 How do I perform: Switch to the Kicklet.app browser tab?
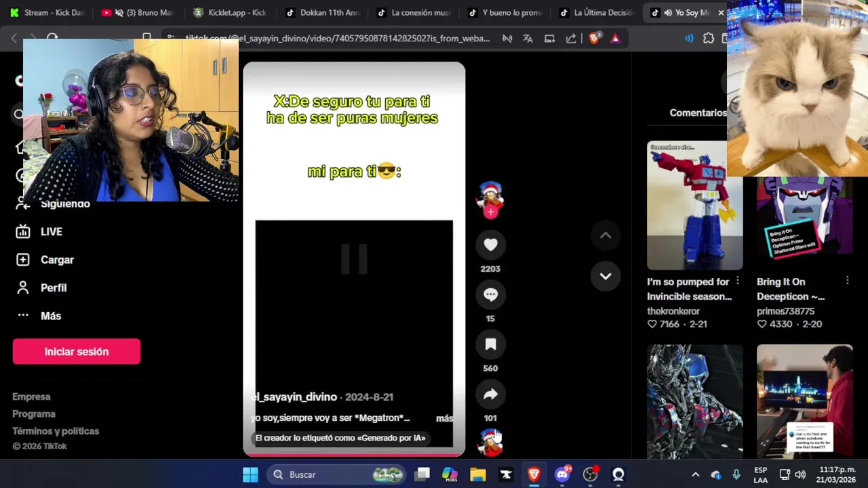[231, 12]
